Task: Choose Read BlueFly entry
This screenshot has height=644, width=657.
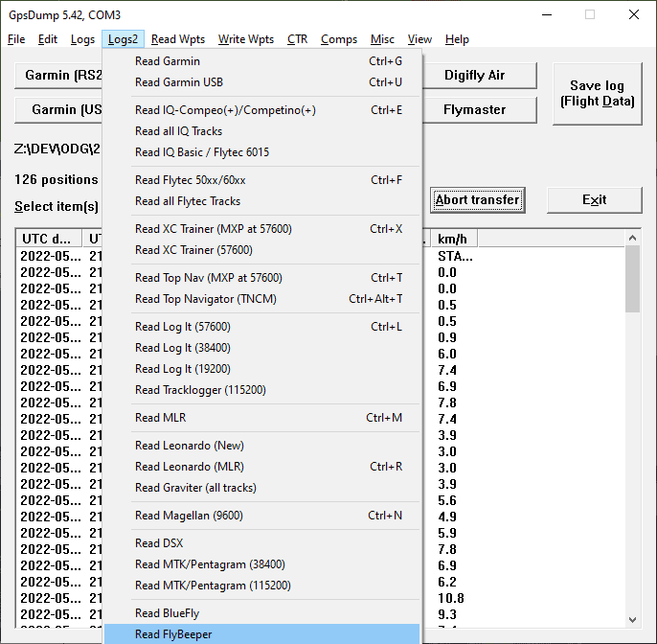Action: [x=261, y=613]
